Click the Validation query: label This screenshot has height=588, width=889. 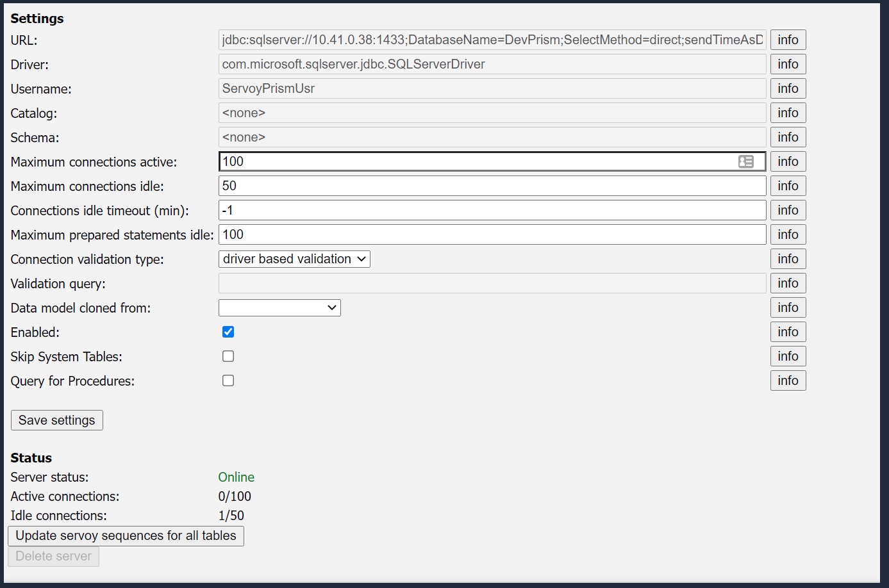58,284
